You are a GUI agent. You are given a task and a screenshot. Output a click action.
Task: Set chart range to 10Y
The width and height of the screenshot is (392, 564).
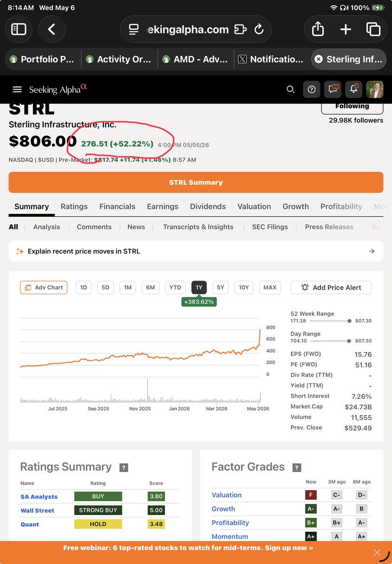[244, 288]
